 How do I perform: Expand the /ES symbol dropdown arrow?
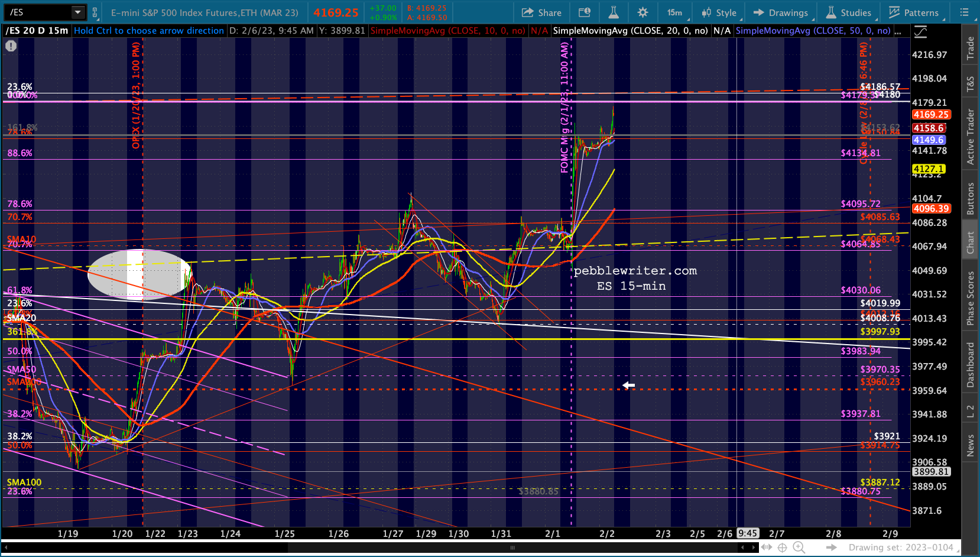pyautogui.click(x=77, y=12)
